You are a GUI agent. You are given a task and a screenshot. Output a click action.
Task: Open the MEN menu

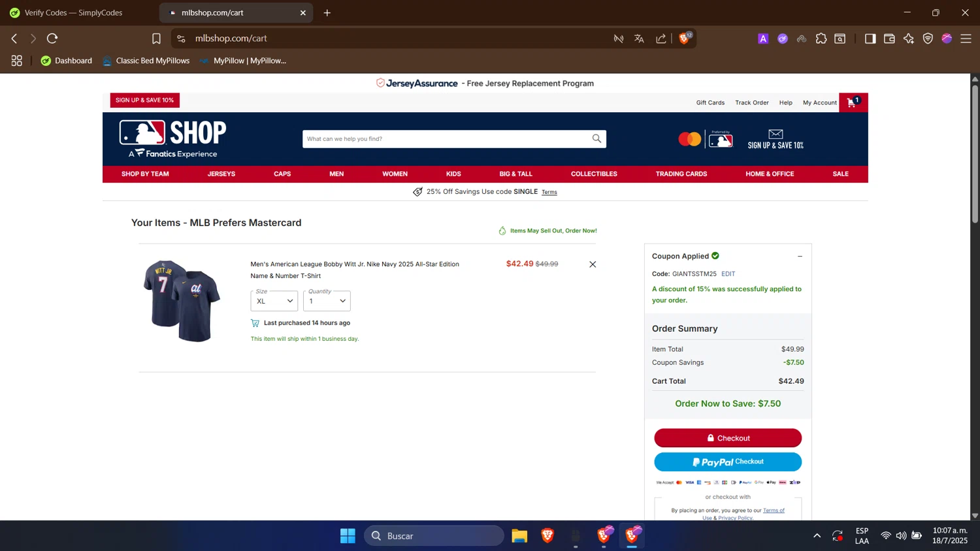pos(336,174)
